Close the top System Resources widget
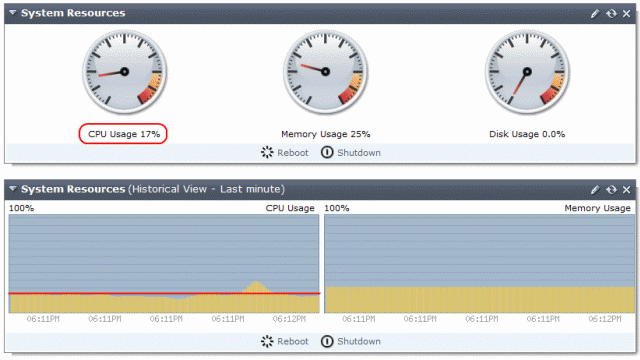Viewport: 640px width, 360px height. pos(627,14)
